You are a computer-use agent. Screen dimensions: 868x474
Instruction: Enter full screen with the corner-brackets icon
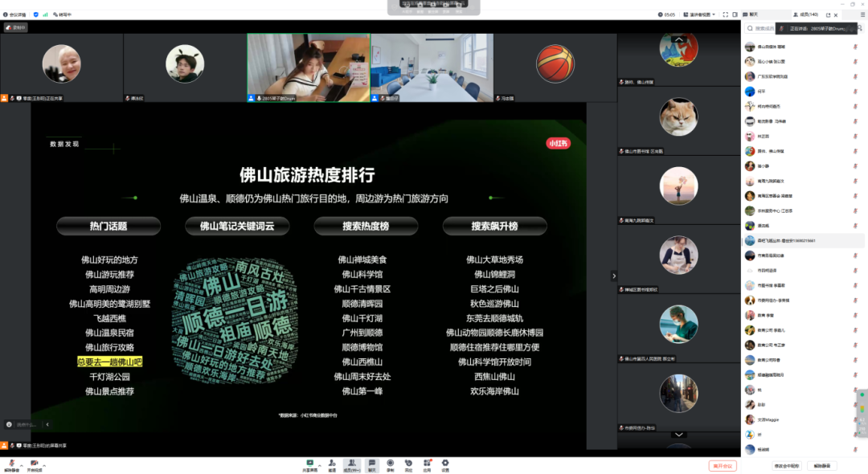(725, 14)
